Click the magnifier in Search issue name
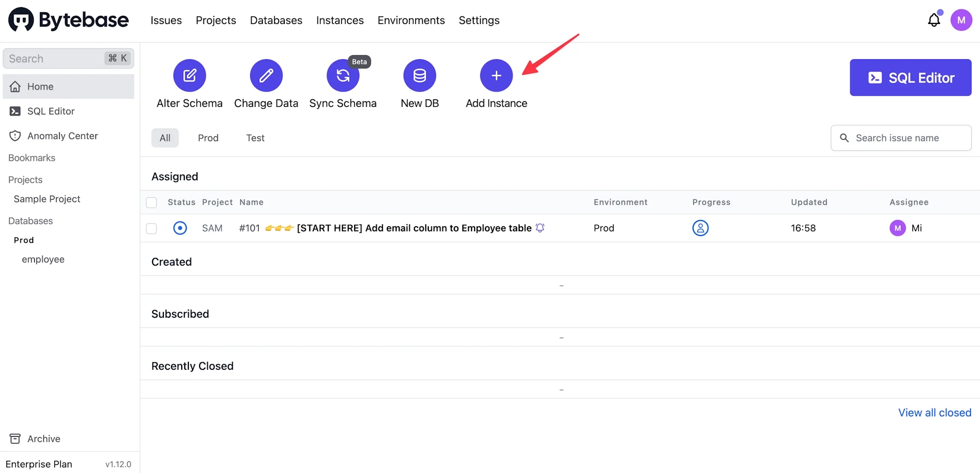Screen dimensions: 980x473 point(844,138)
